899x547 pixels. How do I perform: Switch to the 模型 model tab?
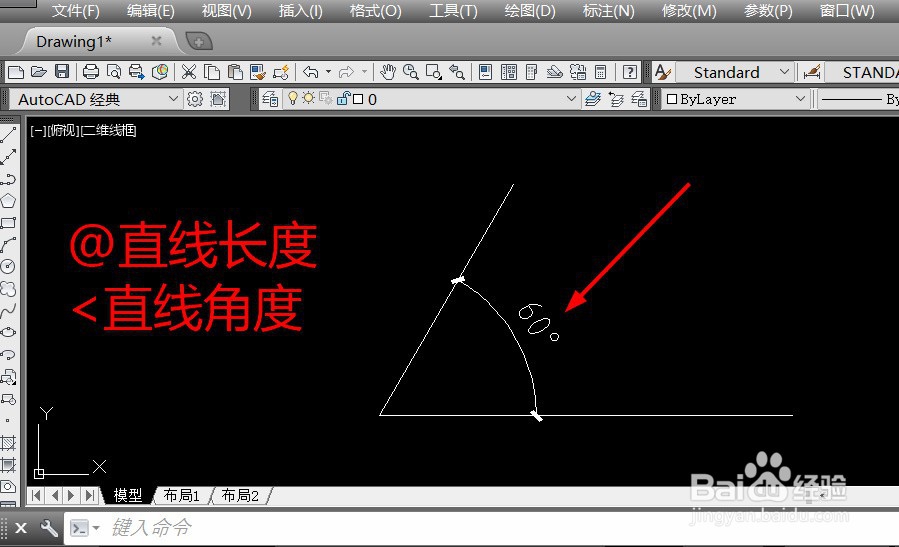127,495
